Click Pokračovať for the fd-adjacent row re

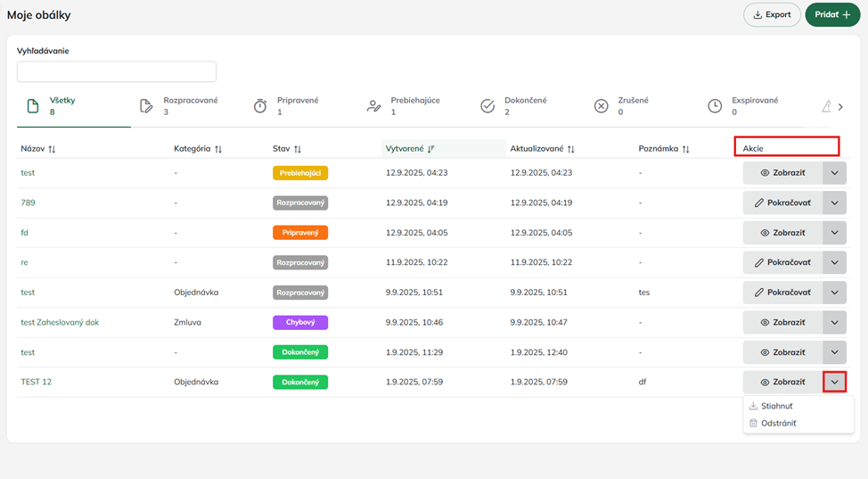782,263
